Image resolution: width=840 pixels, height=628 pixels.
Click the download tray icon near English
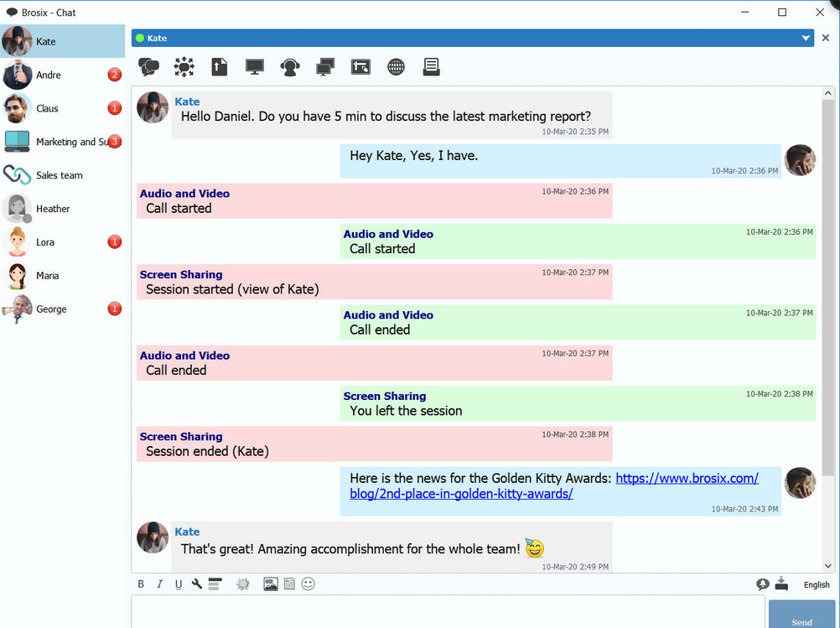pyautogui.click(x=781, y=584)
